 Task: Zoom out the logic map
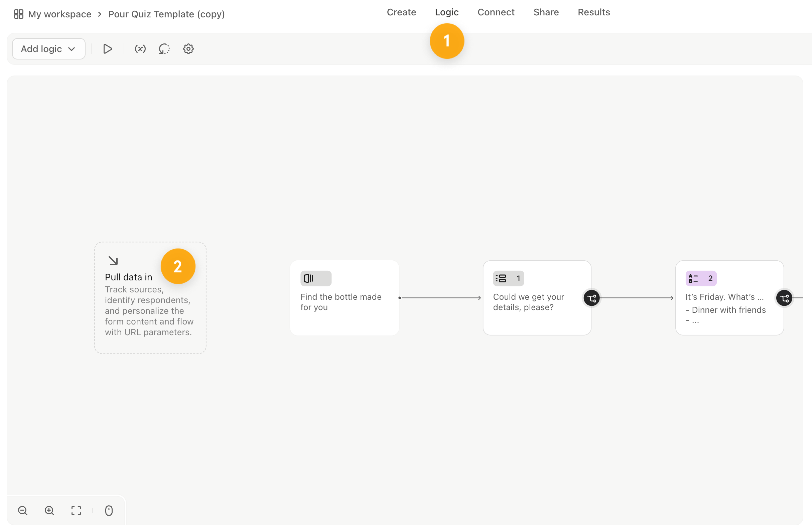coord(22,511)
